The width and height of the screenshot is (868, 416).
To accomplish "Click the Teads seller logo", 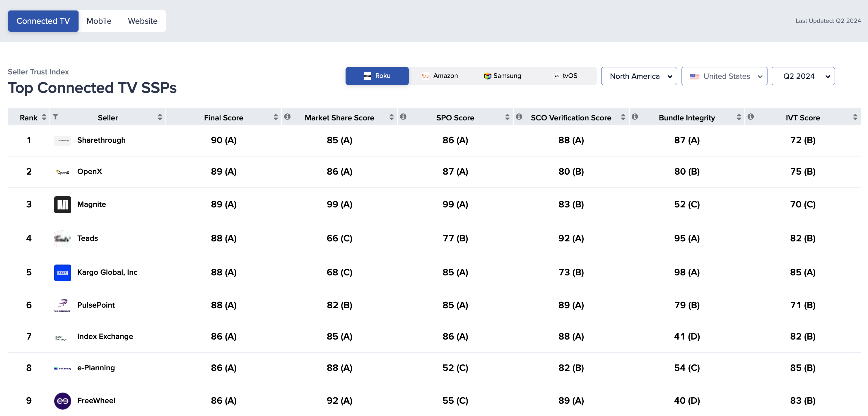I will (x=62, y=238).
